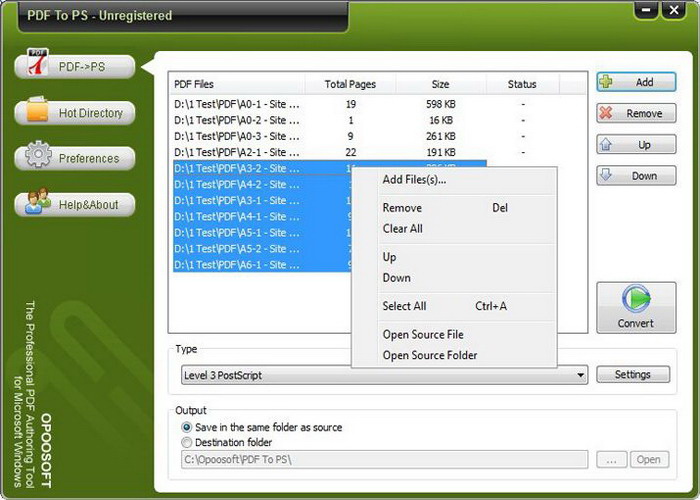Image resolution: width=700 pixels, height=500 pixels.
Task: Click the Hot Directory folder icon
Action: pos(38,109)
